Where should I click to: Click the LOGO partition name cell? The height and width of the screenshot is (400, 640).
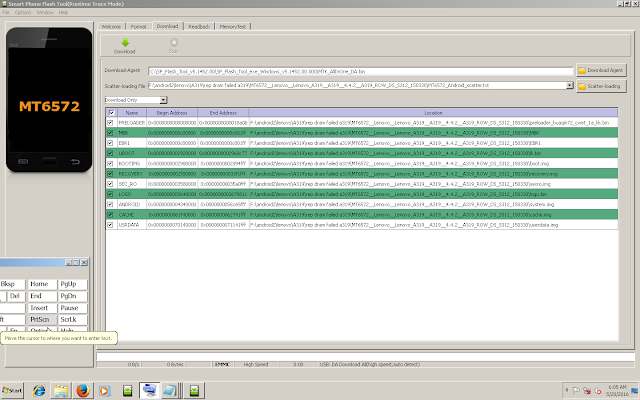132,194
